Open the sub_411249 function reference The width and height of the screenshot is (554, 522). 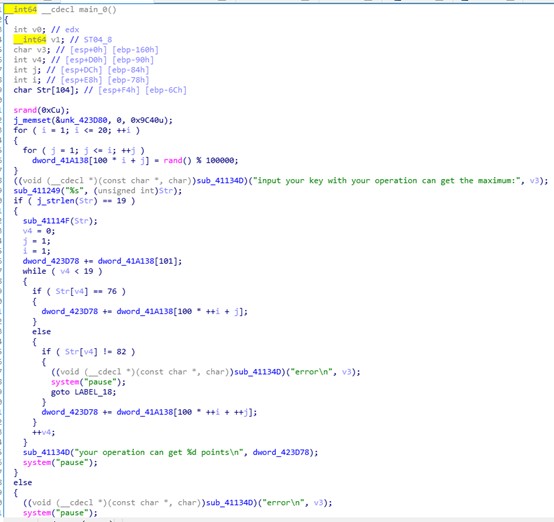37,191
